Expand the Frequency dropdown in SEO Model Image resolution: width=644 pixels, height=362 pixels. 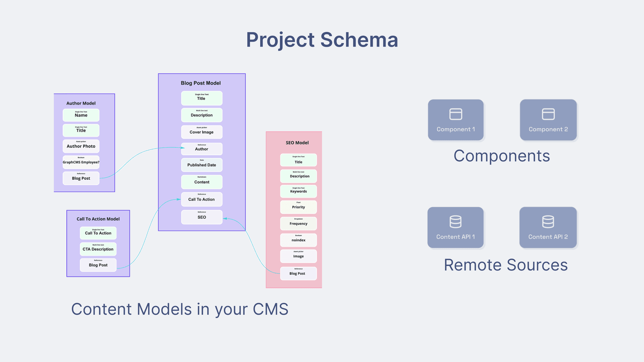point(298,222)
